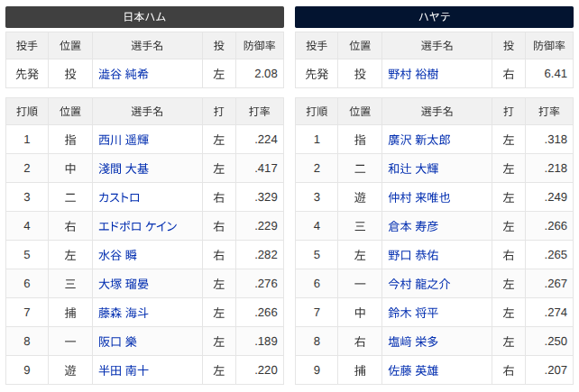
Task: Click on 西川 遥輝 player name
Action: (x=124, y=140)
